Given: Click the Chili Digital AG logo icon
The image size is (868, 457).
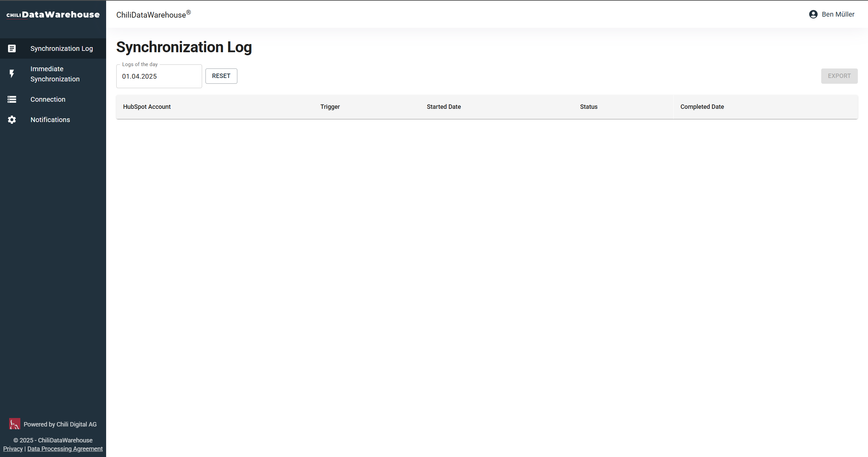Looking at the screenshot, I should click(x=15, y=424).
